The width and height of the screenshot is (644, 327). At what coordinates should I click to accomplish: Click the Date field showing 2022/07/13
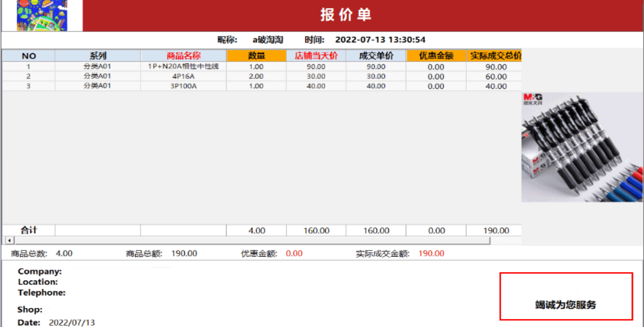[x=72, y=323]
